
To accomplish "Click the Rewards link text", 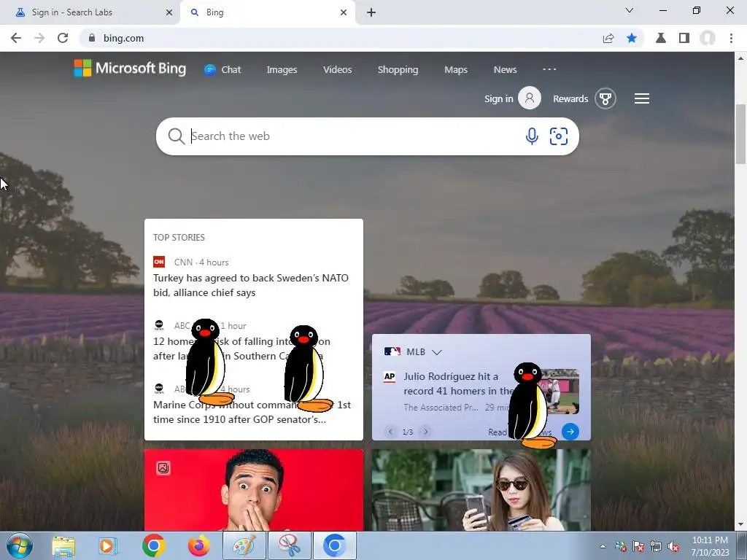I will coord(570,98).
